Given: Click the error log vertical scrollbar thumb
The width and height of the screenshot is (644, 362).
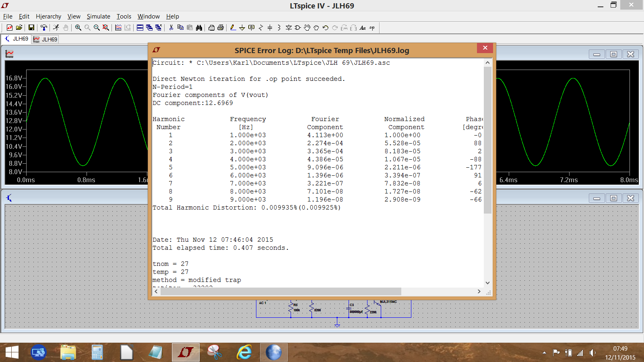Looking at the screenshot, I should [x=487, y=140].
